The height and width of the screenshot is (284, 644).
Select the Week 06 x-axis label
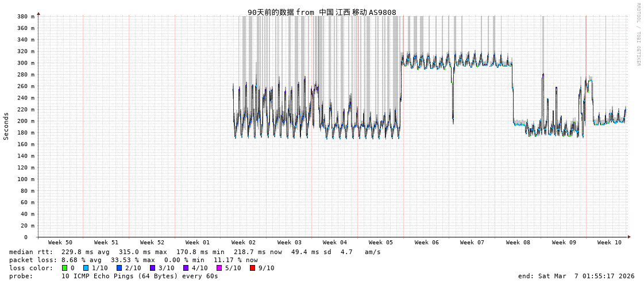[427, 243]
